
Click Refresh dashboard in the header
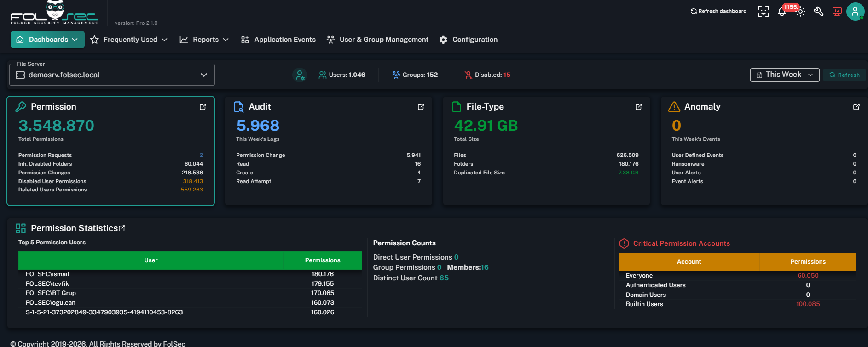click(718, 11)
